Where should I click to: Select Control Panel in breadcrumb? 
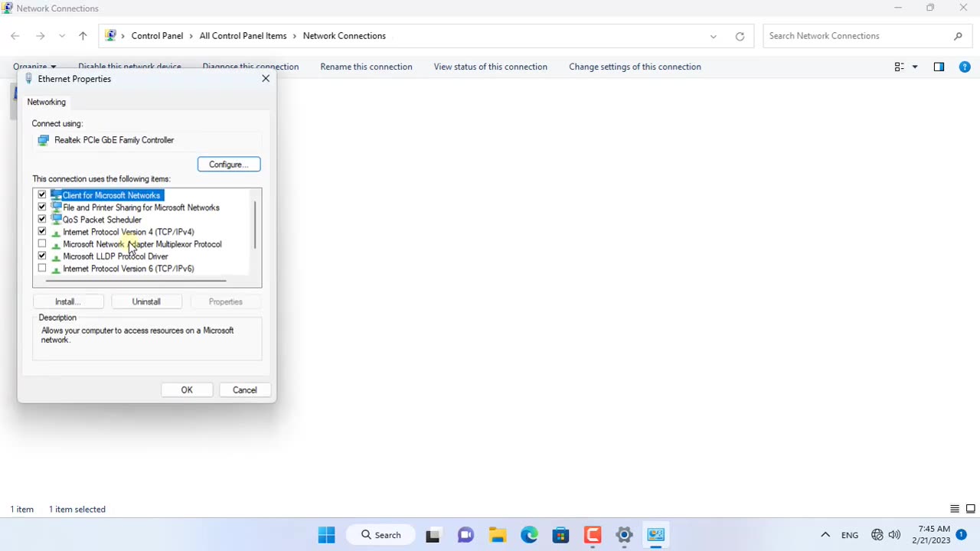[157, 36]
